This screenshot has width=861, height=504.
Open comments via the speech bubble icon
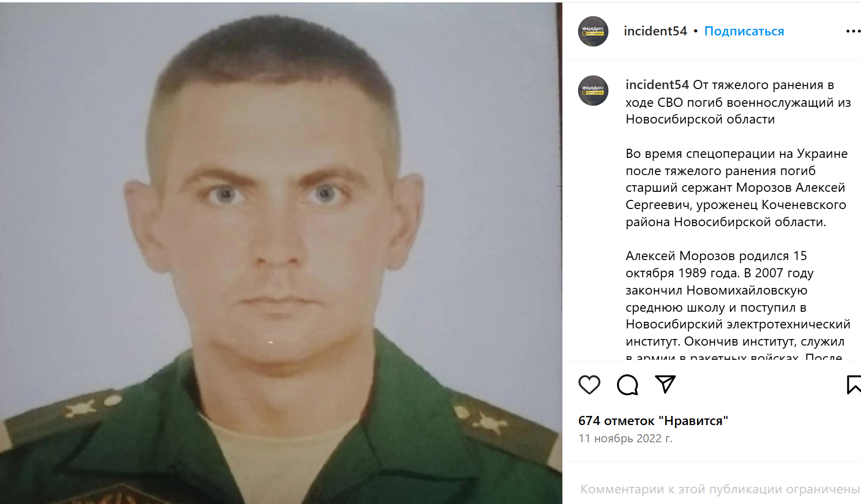(x=628, y=385)
